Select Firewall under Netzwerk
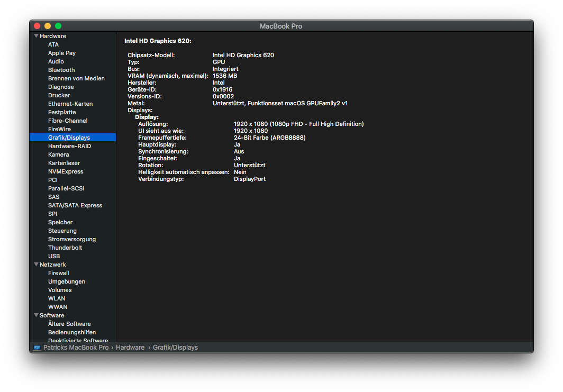 (x=58, y=273)
